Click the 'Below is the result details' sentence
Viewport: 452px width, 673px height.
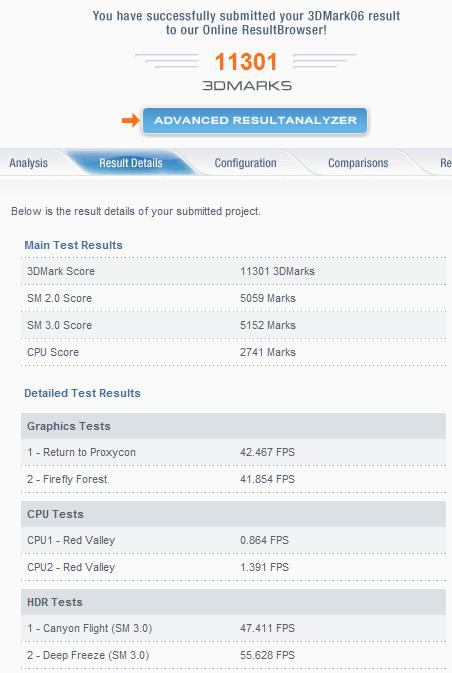[x=136, y=211]
